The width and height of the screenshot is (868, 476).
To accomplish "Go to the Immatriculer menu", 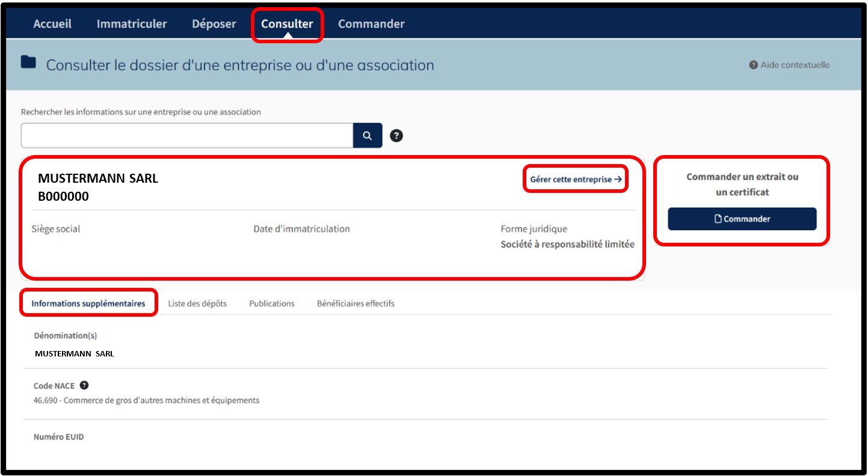I will (132, 24).
